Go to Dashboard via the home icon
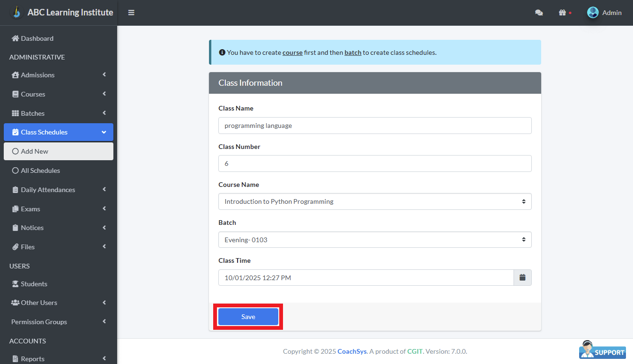Viewport: 633px width, 364px height. pos(15,38)
